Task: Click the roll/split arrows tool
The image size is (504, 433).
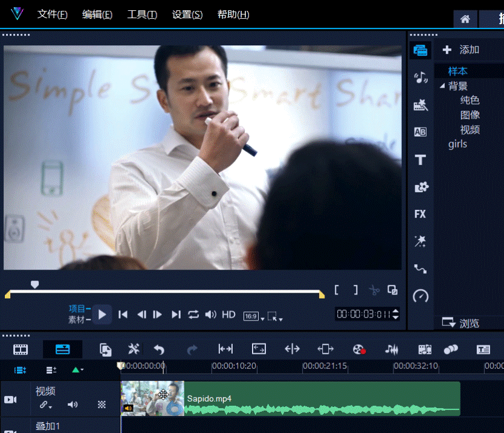Action: click(292, 349)
